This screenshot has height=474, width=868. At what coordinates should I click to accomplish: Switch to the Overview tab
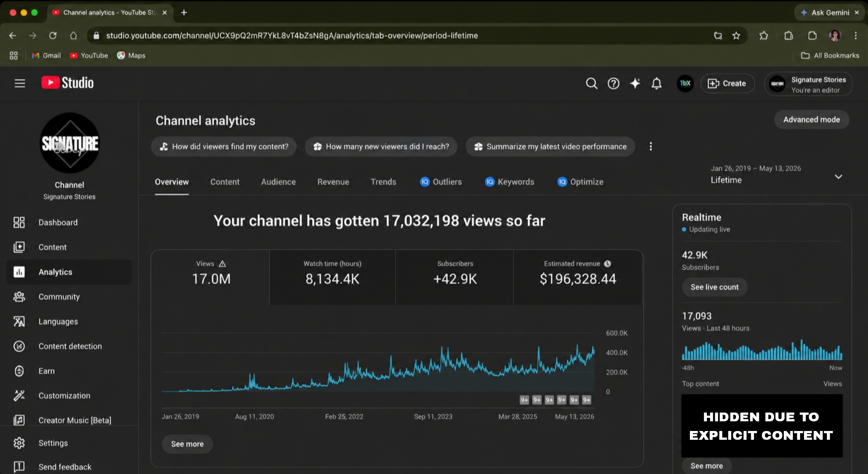[172, 182]
